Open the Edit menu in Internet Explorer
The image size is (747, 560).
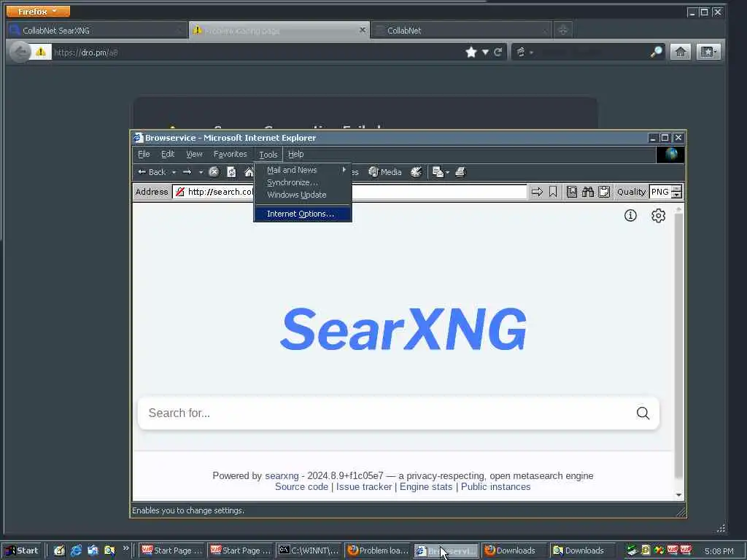coord(168,155)
